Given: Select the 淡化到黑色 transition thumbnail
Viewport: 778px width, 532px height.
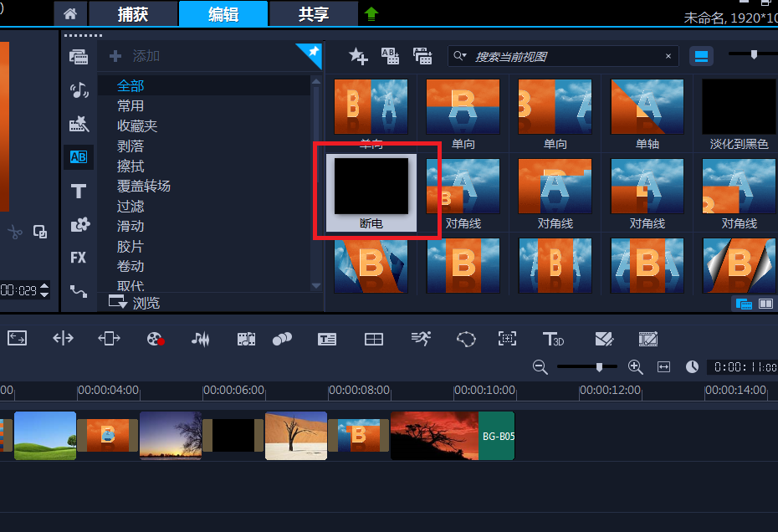Looking at the screenshot, I should point(739,114).
